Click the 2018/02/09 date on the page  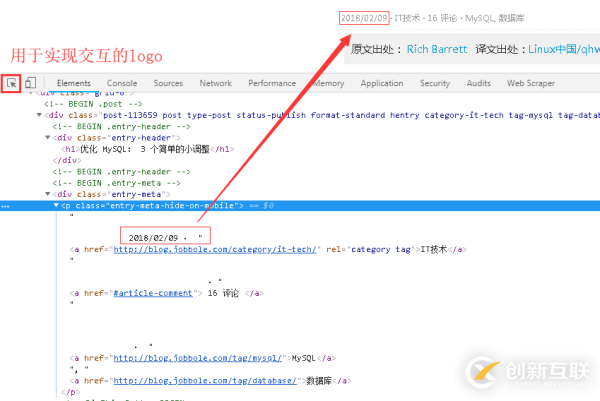[x=364, y=18]
